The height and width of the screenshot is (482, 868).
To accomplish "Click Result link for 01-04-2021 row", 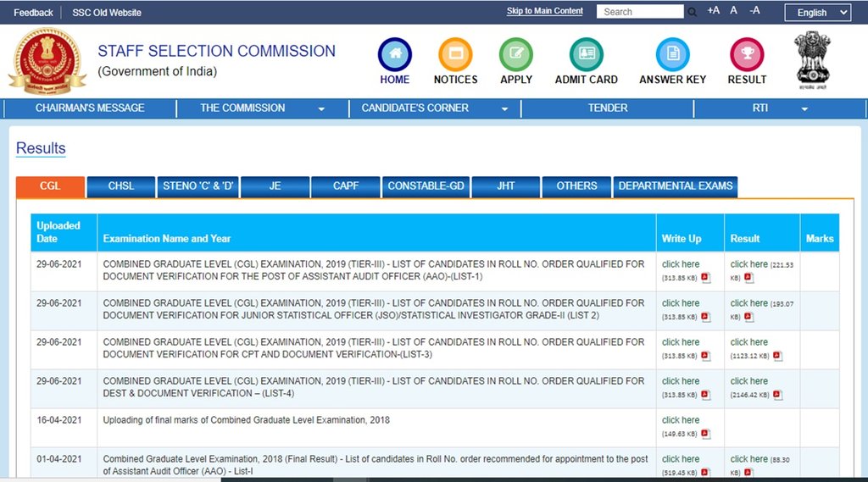I will pos(749,459).
